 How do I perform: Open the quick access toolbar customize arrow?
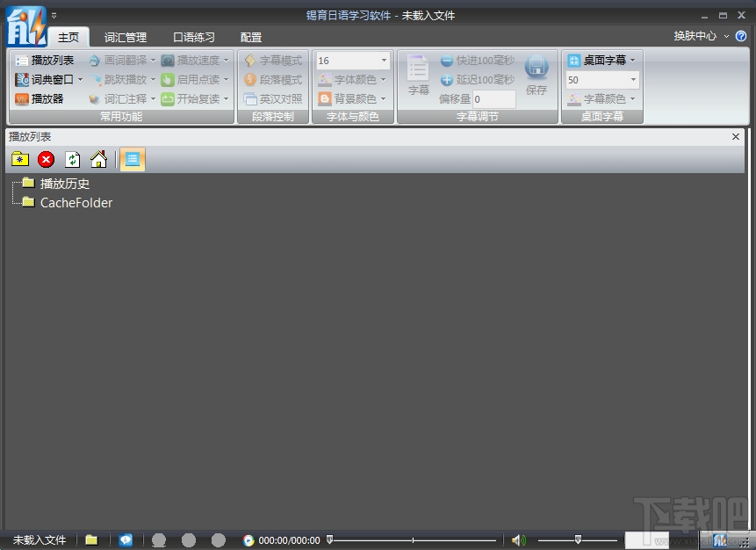(x=54, y=16)
